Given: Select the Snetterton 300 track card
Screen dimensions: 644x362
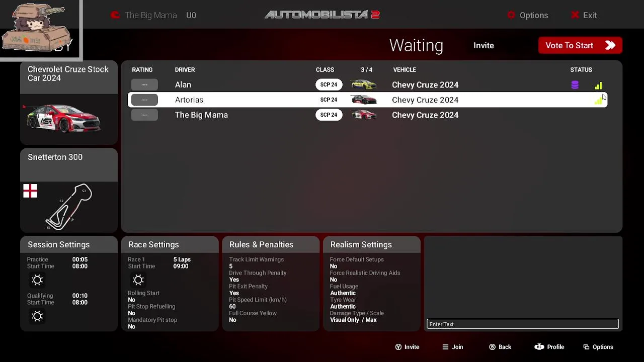Looking at the screenshot, I should [69, 190].
